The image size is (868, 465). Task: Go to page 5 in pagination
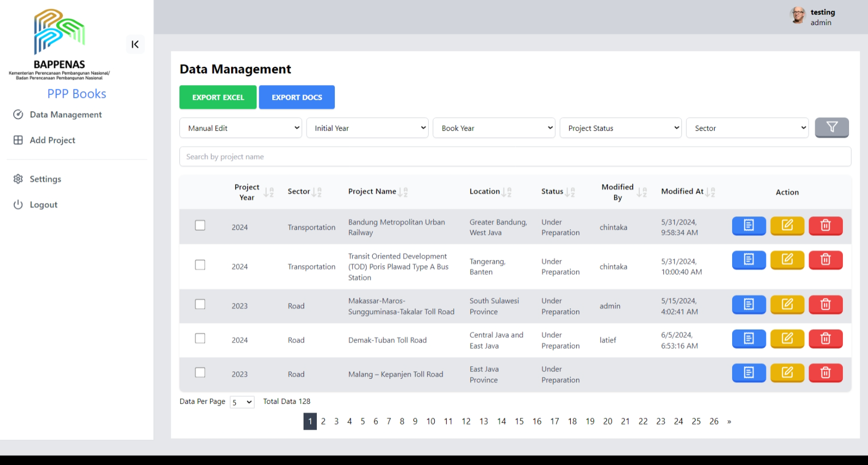coord(362,421)
